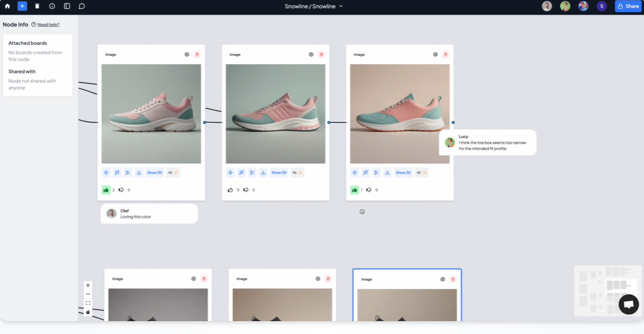Toggle the canvas lock icon
644x334 pixels.
pyautogui.click(x=88, y=312)
